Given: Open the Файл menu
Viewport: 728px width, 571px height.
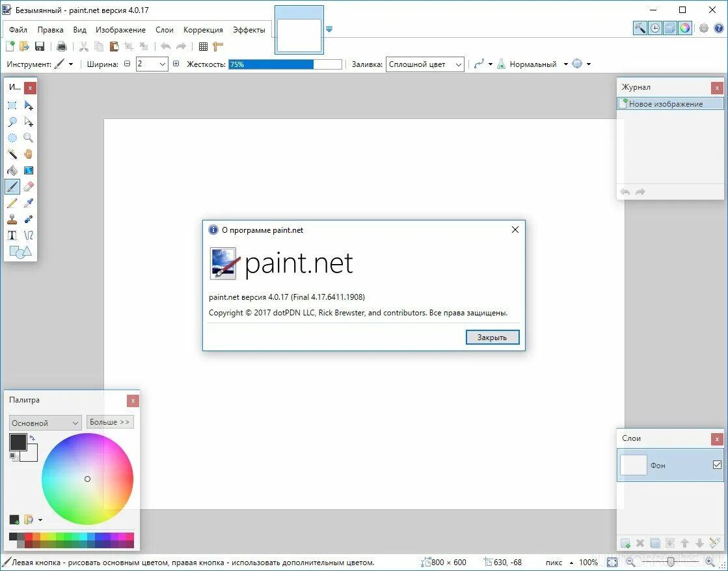Looking at the screenshot, I should pyautogui.click(x=18, y=30).
